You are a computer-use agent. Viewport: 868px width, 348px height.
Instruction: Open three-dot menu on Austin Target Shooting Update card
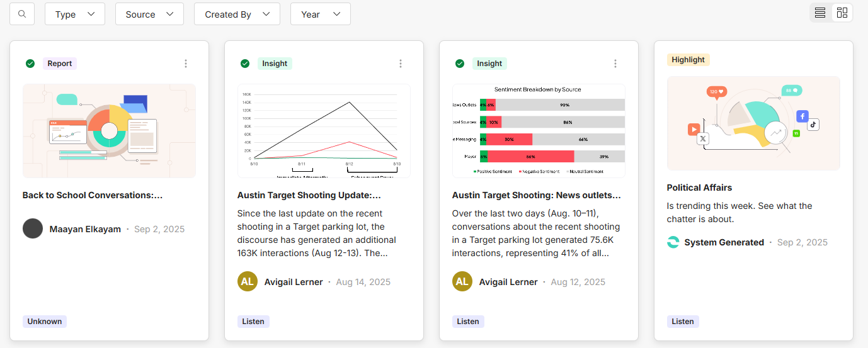[x=401, y=64]
